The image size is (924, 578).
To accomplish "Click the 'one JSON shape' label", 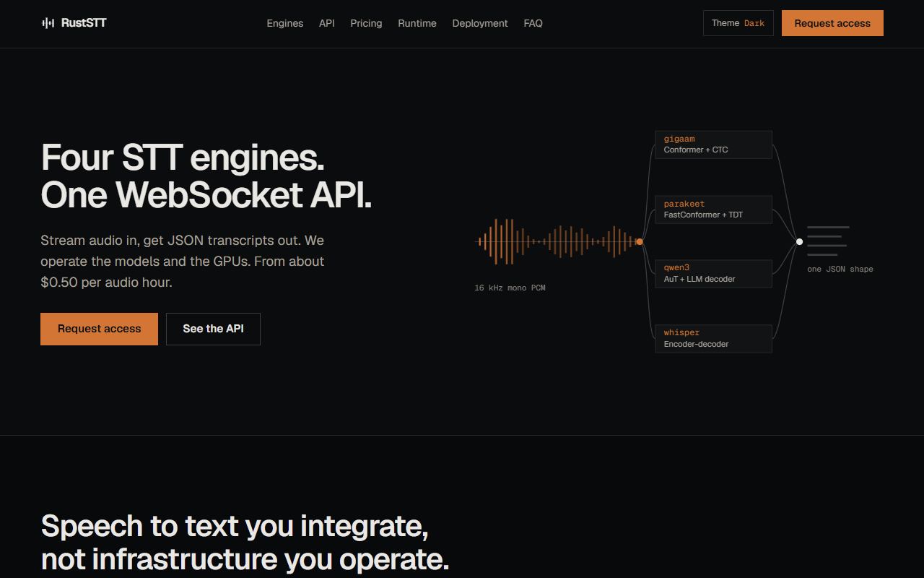I will point(840,269).
